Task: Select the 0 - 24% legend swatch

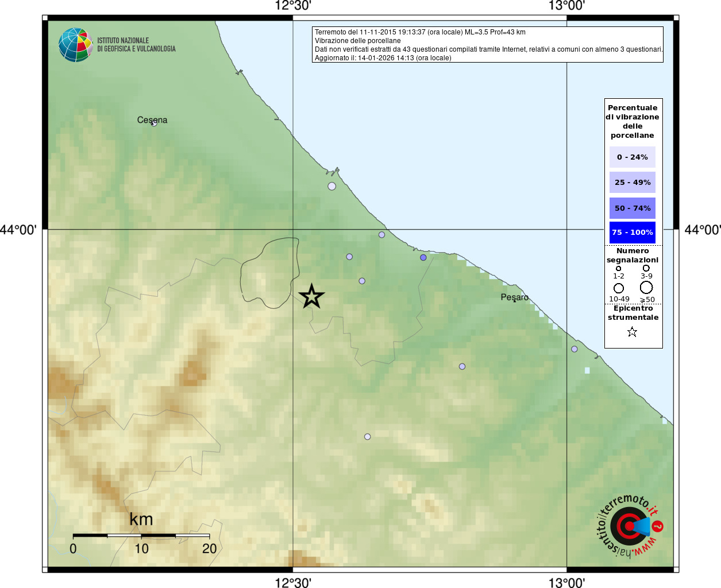Action: 632,157
